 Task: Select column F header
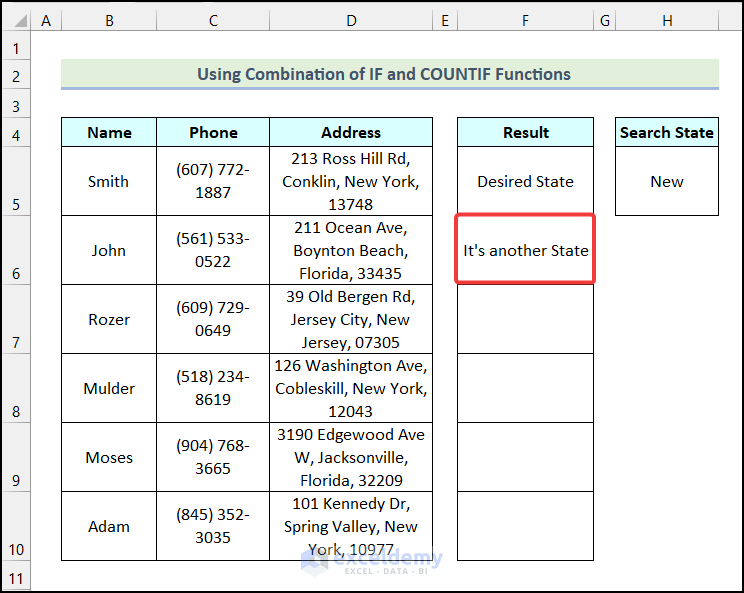[x=525, y=21]
